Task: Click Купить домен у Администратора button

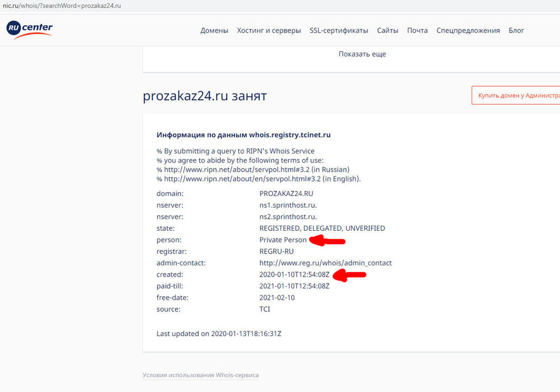Action: (x=516, y=95)
